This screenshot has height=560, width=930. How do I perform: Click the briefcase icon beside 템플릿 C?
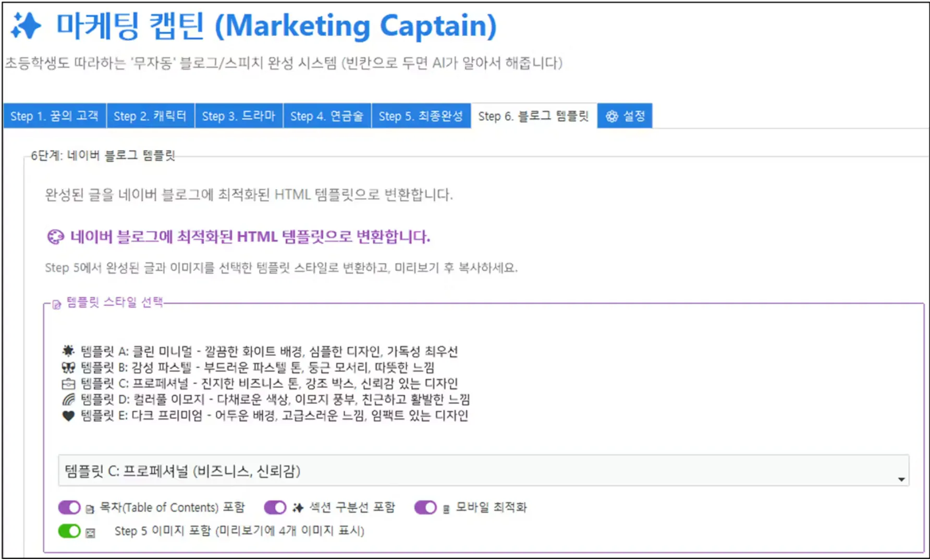69,384
